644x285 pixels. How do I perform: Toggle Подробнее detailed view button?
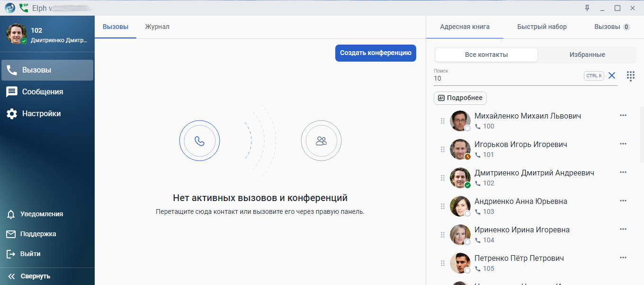point(460,98)
